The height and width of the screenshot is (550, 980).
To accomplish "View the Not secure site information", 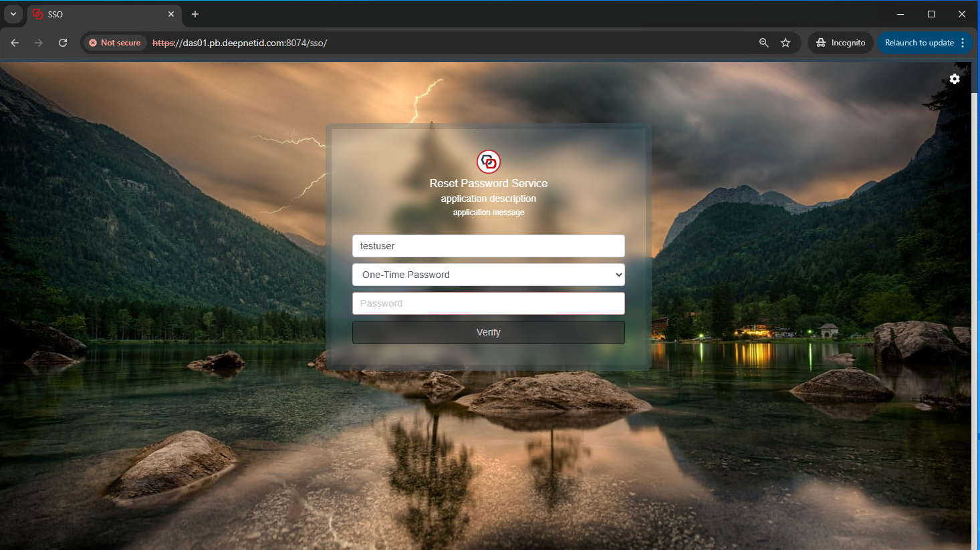I will click(115, 43).
